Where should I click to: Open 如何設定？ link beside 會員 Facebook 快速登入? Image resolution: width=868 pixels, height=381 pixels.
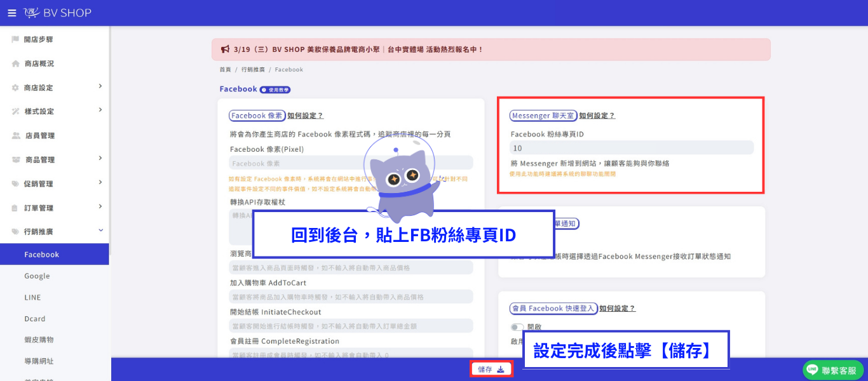(x=617, y=309)
